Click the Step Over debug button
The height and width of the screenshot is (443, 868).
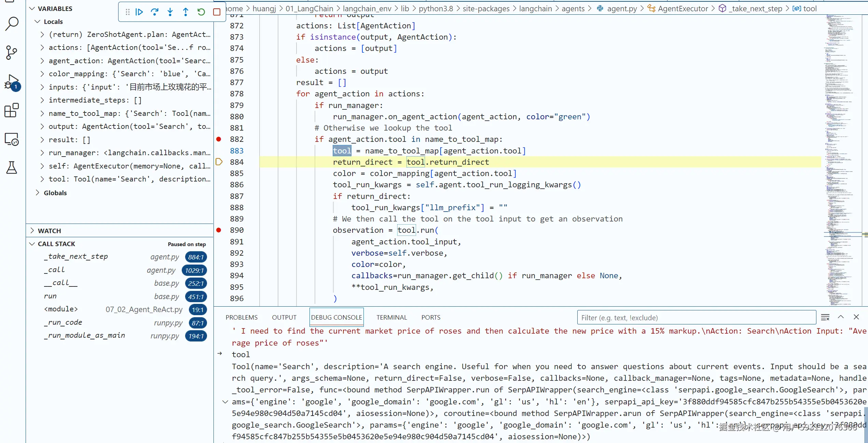(x=154, y=12)
